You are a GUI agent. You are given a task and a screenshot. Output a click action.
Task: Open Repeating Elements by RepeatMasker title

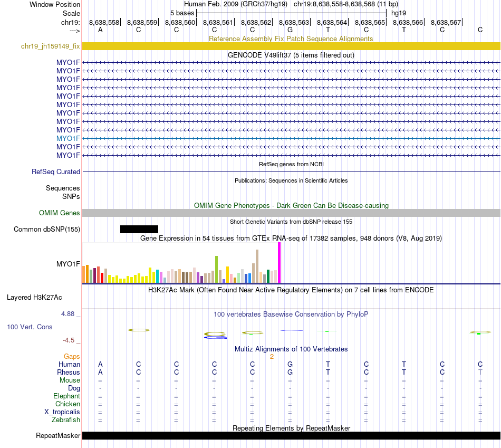pos(291,428)
